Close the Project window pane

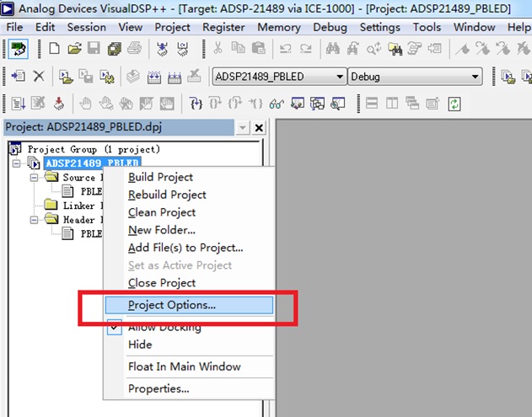point(259,128)
